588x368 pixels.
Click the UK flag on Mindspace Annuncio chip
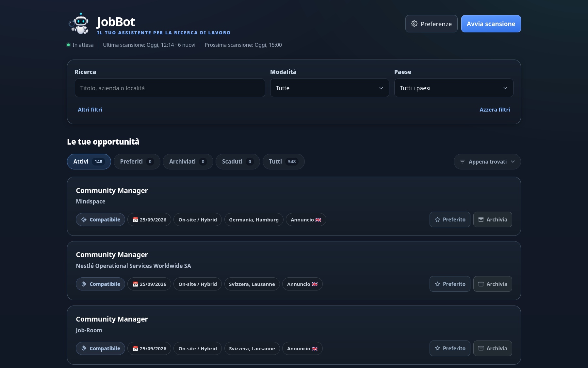pos(318,220)
